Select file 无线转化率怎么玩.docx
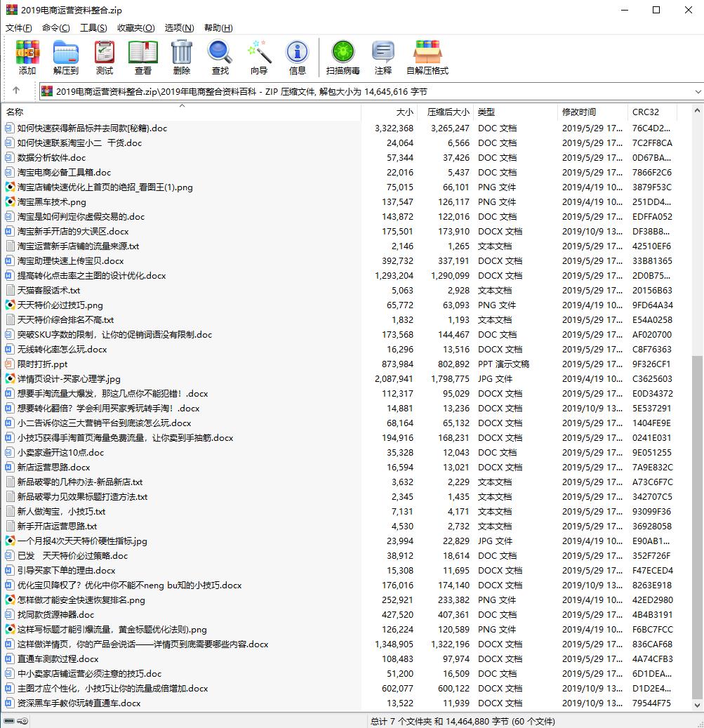 click(x=62, y=350)
